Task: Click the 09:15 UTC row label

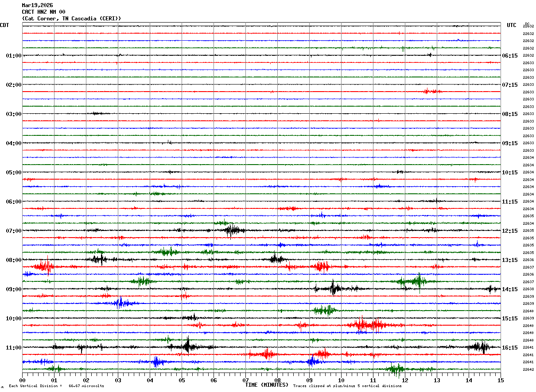Action: [x=510, y=143]
